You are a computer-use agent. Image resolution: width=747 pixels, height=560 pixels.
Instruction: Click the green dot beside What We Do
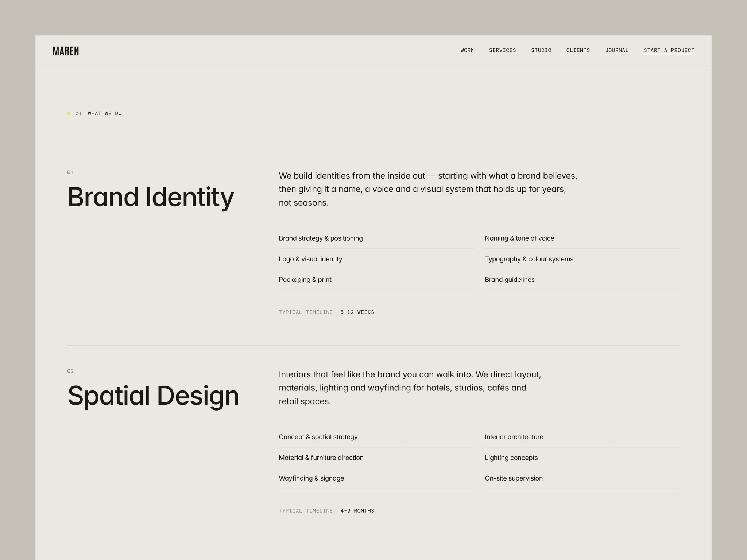tap(69, 113)
